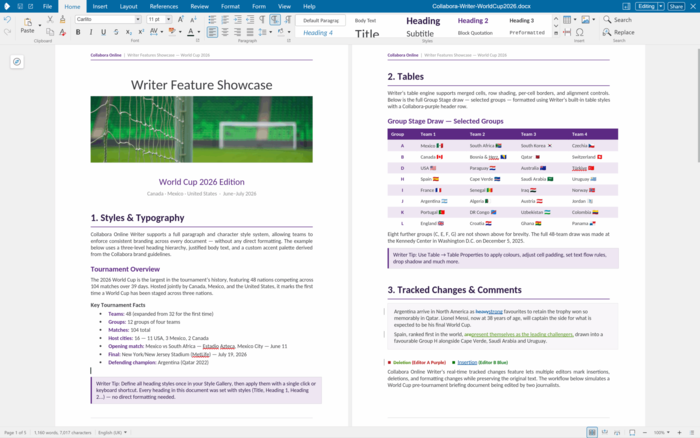Screen dimensions: 700x438
Task: Cut selection with scissors icon
Action: (50, 19)
